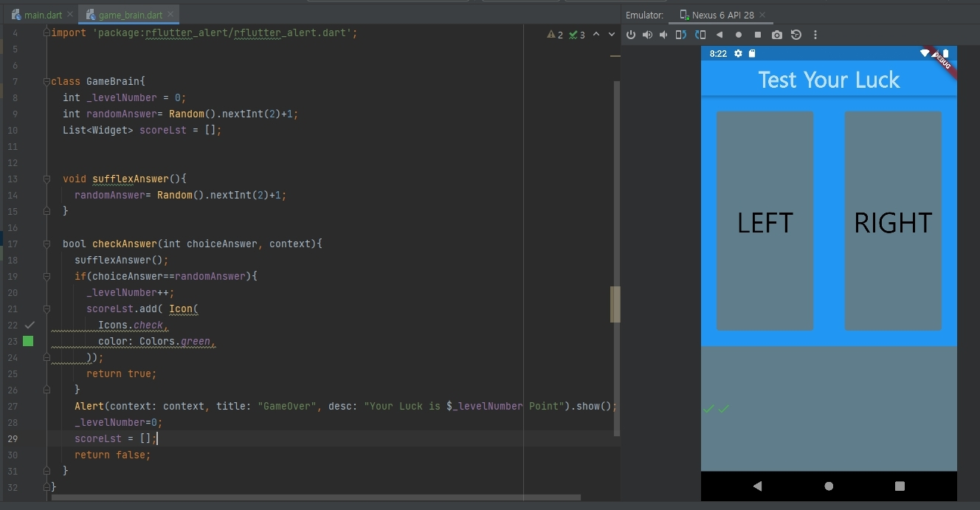The image size is (980, 510).
Task: Click the SD card icon in emulator status bar
Action: point(752,54)
